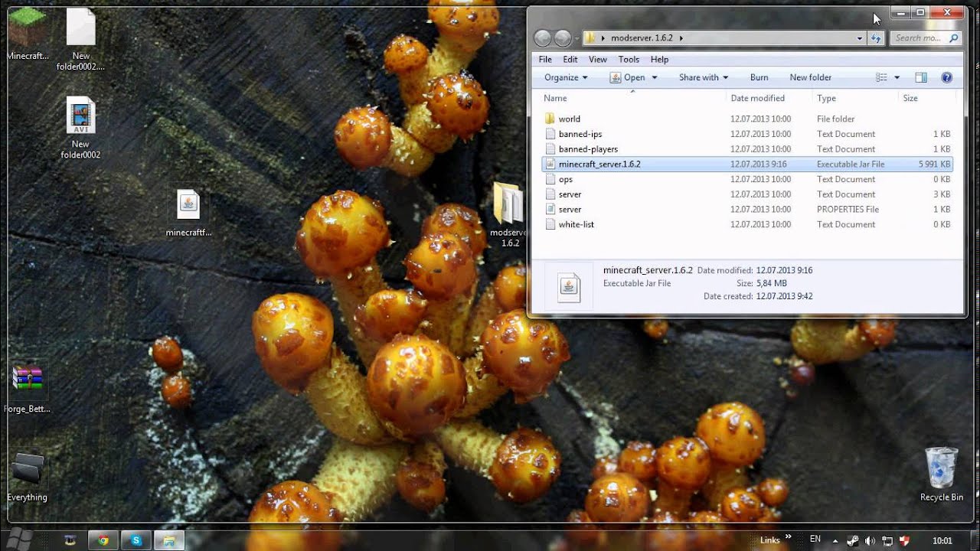Open the Edit menu

570,59
